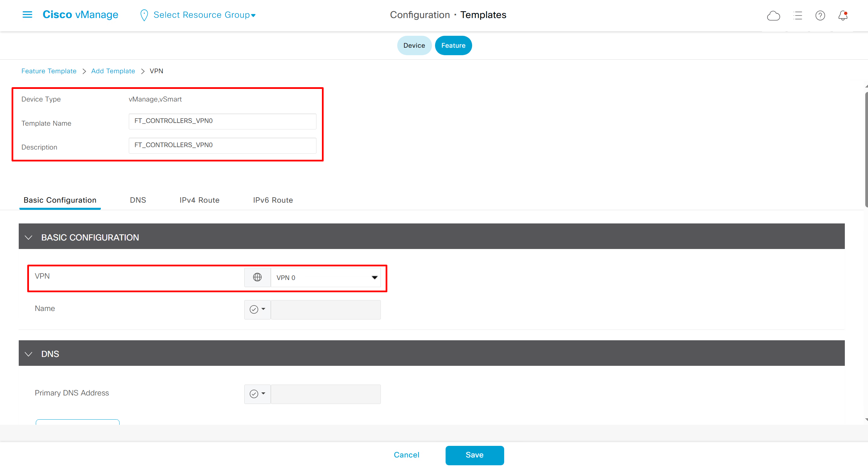Click the resource group location pin icon
Screen dimensions: 868x468
(144, 15)
